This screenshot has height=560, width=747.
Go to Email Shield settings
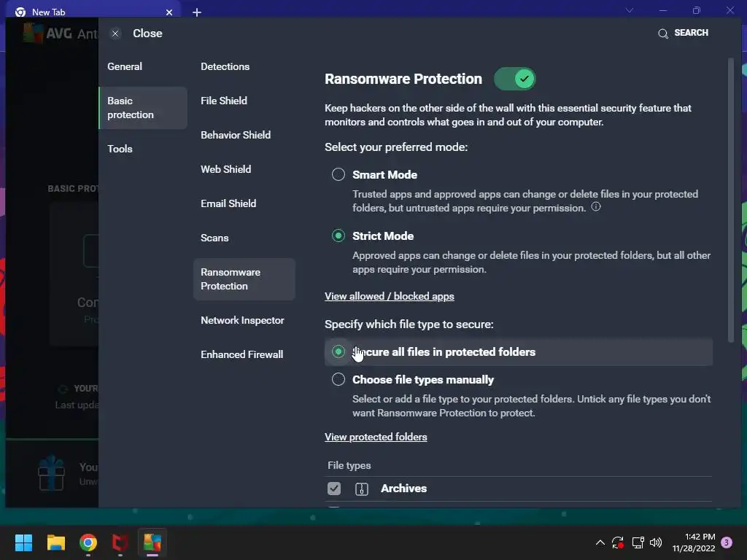tap(228, 203)
